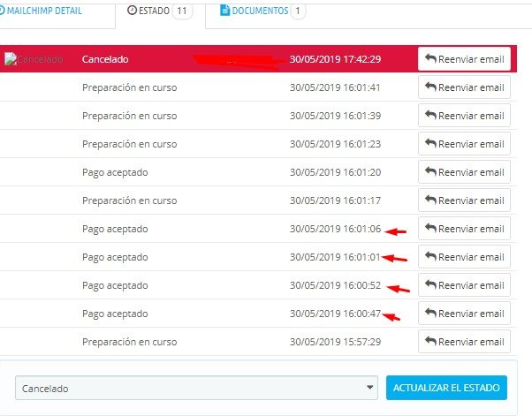Select the timestamp 30/05/2019 16:01:17
The image size is (532, 416).
click(335, 200)
